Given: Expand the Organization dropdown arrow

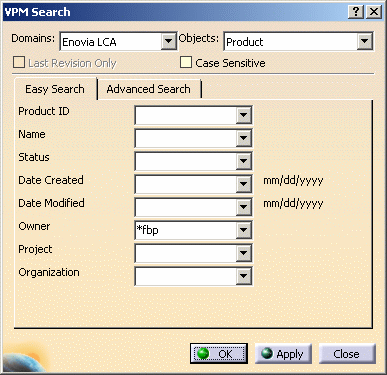Looking at the screenshot, I should pyautogui.click(x=244, y=276).
